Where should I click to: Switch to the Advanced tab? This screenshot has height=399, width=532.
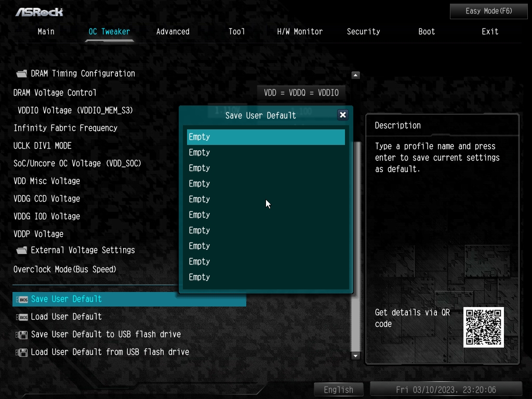click(172, 32)
